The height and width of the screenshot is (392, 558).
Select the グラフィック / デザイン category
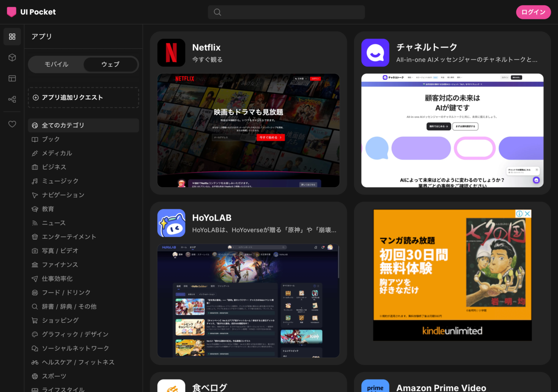click(83, 334)
